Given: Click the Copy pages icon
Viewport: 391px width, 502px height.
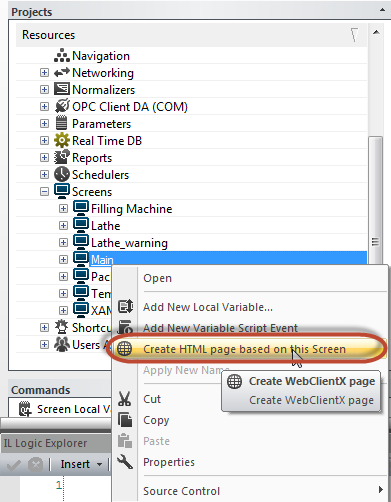Looking at the screenshot, I should pyautogui.click(x=125, y=420).
